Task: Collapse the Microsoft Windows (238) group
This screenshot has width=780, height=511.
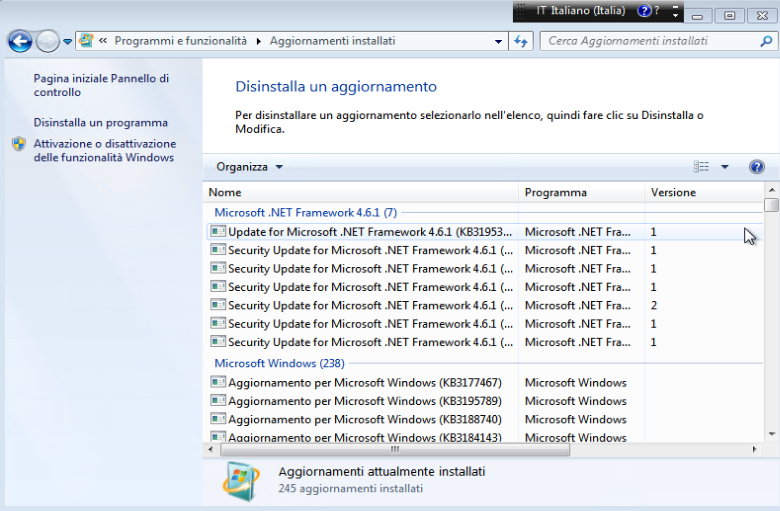Action: 279,363
